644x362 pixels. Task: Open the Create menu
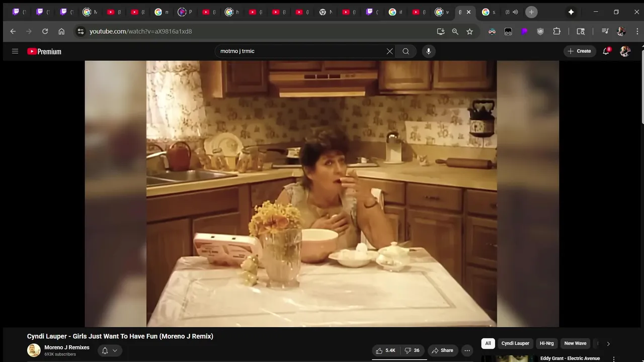[x=580, y=51]
